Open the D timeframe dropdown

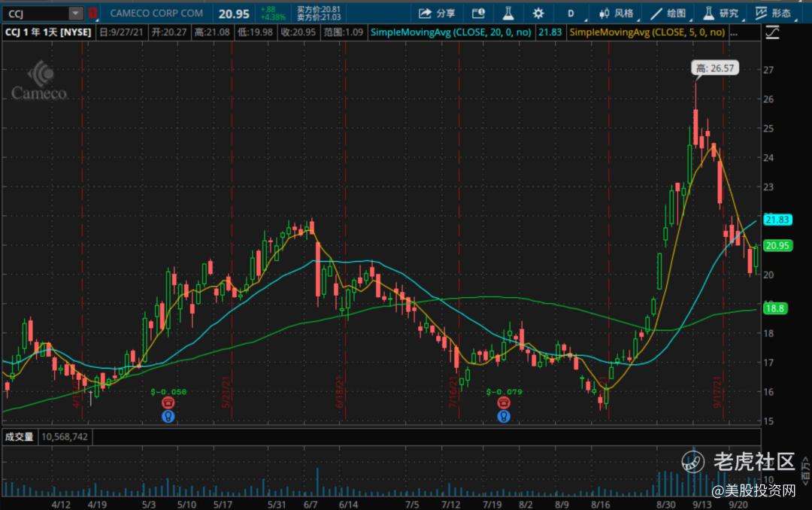(x=571, y=14)
